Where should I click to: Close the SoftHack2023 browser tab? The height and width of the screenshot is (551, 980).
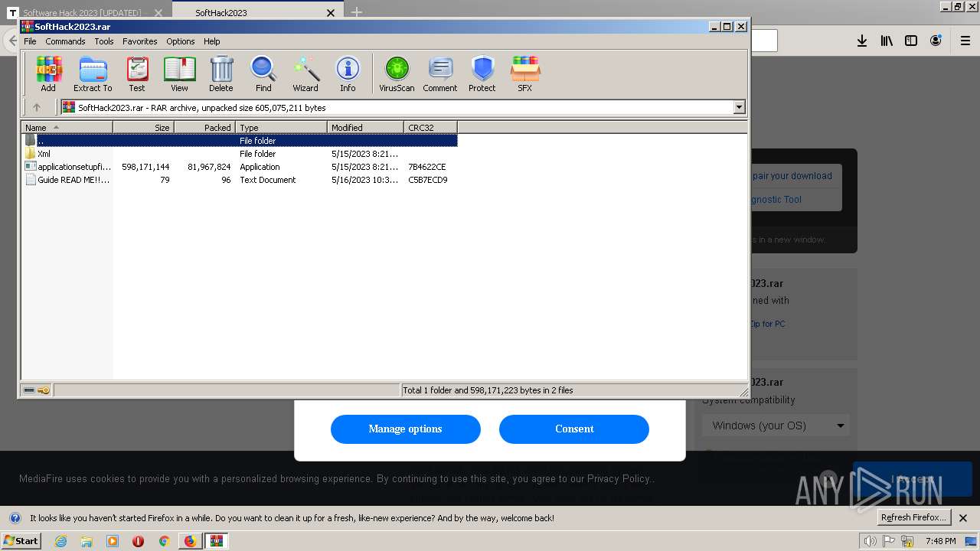pyautogui.click(x=331, y=13)
